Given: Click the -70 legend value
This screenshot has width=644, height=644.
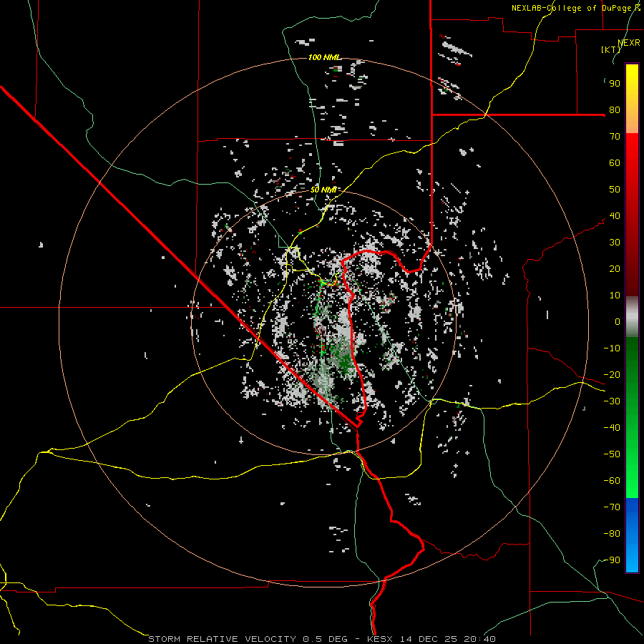Looking at the screenshot, I should [612, 507].
